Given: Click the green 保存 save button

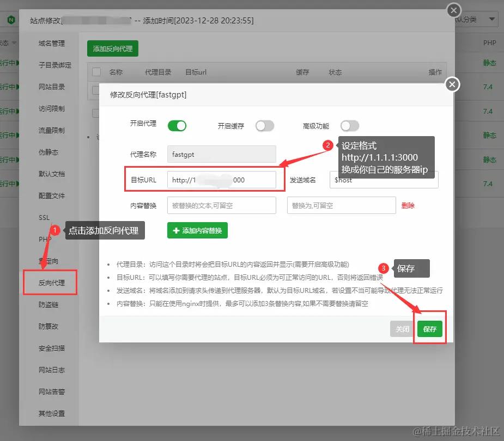Looking at the screenshot, I should pos(430,329).
